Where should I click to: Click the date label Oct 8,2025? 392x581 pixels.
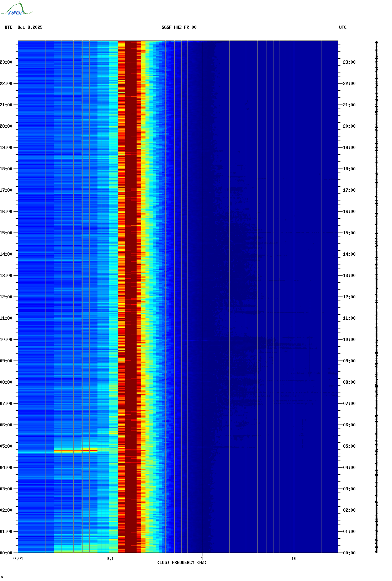pos(30,27)
